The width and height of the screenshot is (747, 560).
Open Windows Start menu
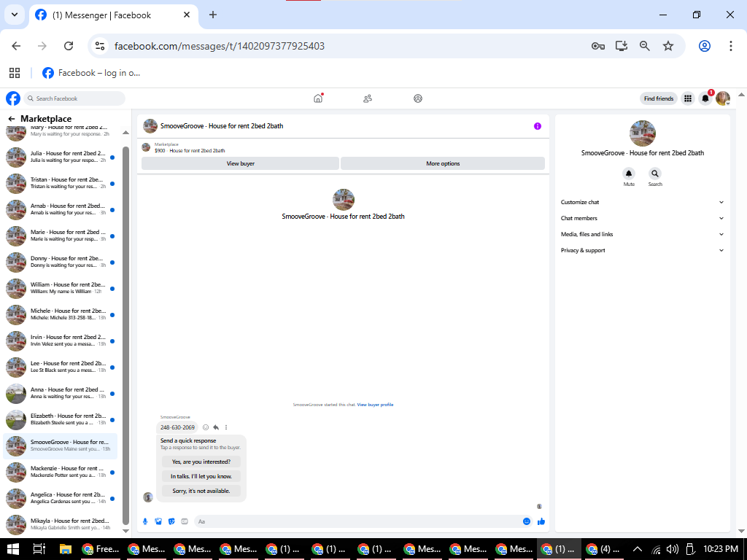click(x=13, y=549)
